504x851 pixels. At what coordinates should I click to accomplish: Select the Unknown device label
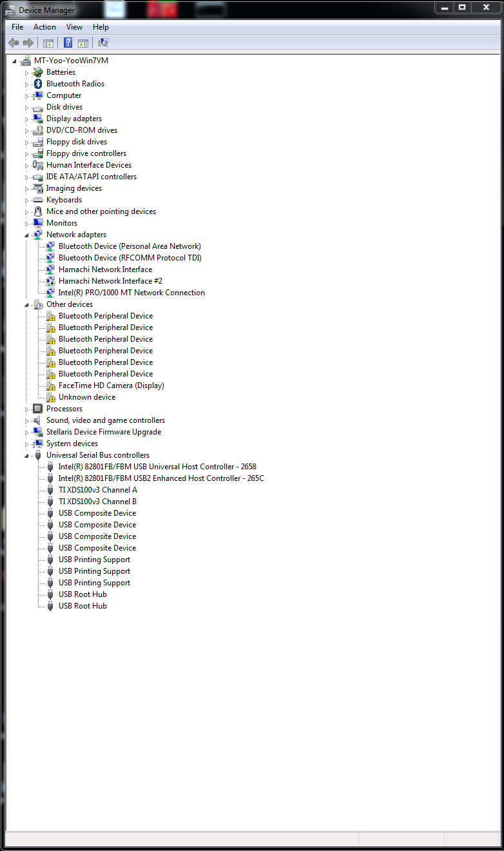(x=87, y=397)
